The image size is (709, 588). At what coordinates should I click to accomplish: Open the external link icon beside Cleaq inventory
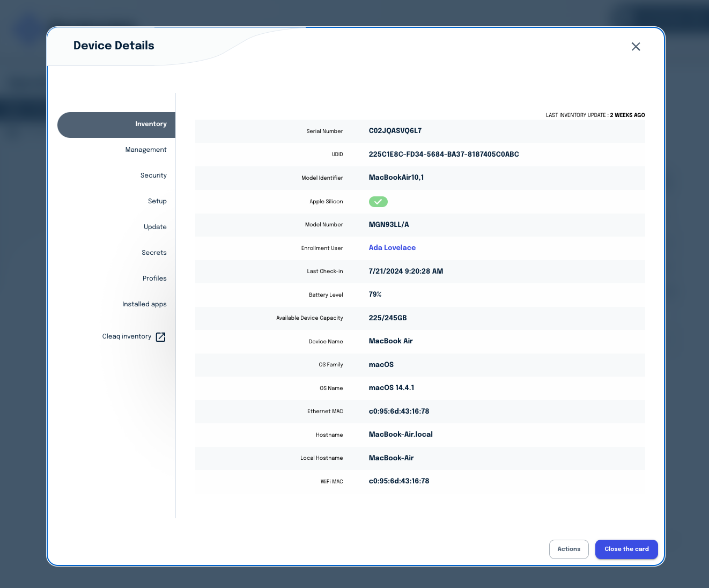[160, 337]
